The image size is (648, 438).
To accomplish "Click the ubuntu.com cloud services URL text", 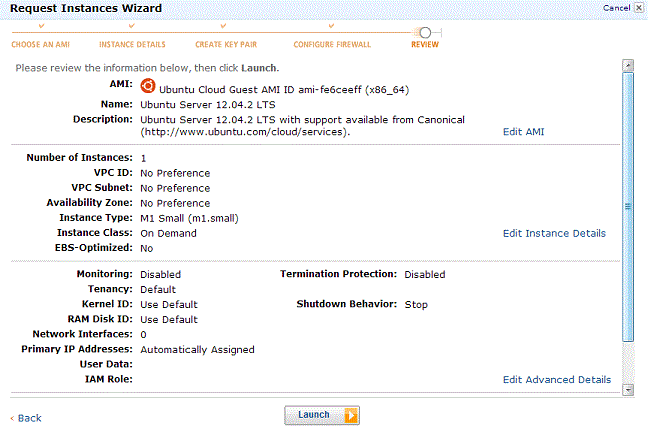I will click(245, 132).
